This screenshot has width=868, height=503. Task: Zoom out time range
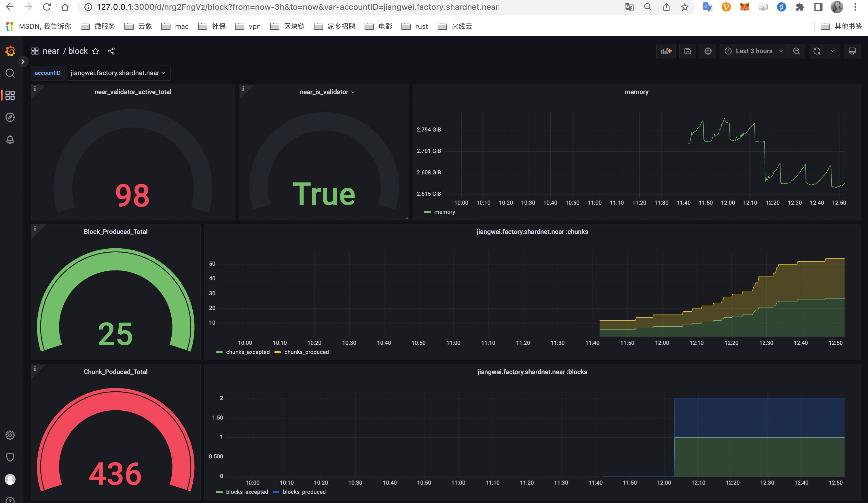click(x=796, y=51)
